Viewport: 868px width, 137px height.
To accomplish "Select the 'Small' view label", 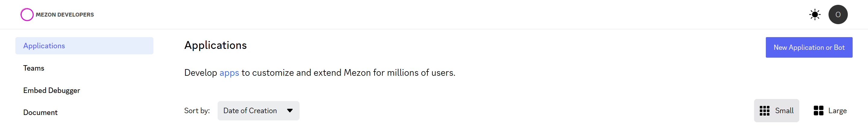I will [784, 111].
